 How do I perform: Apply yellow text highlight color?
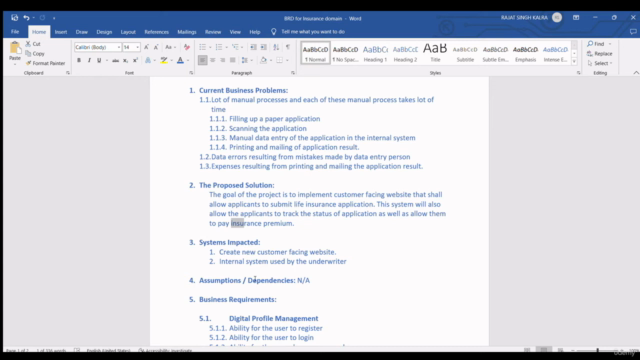[x=164, y=60]
